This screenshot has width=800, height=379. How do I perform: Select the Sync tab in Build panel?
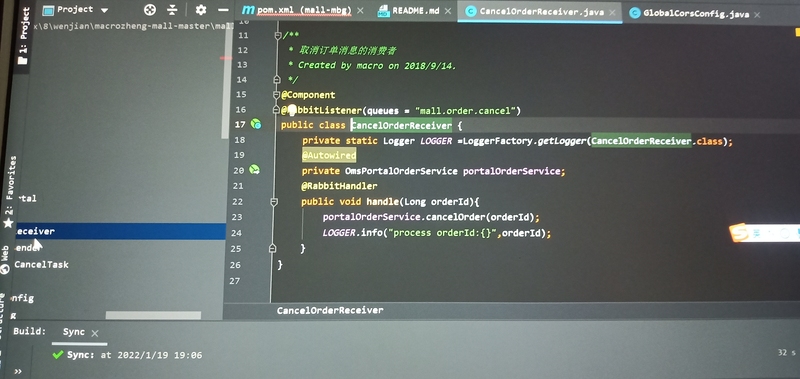(x=74, y=332)
